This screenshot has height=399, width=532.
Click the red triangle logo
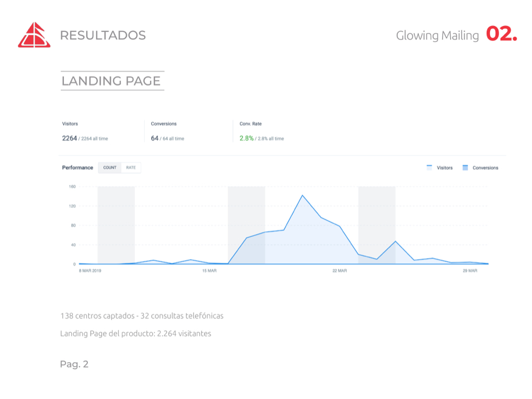[34, 35]
